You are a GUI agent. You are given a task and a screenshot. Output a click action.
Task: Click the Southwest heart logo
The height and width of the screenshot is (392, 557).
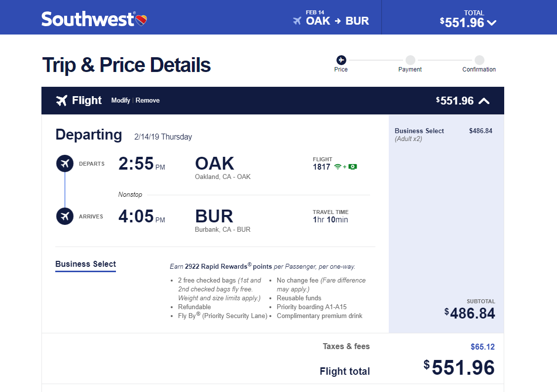142,20
